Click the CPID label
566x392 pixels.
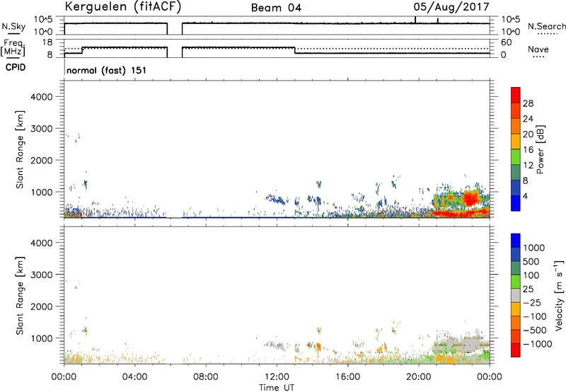tap(16, 67)
